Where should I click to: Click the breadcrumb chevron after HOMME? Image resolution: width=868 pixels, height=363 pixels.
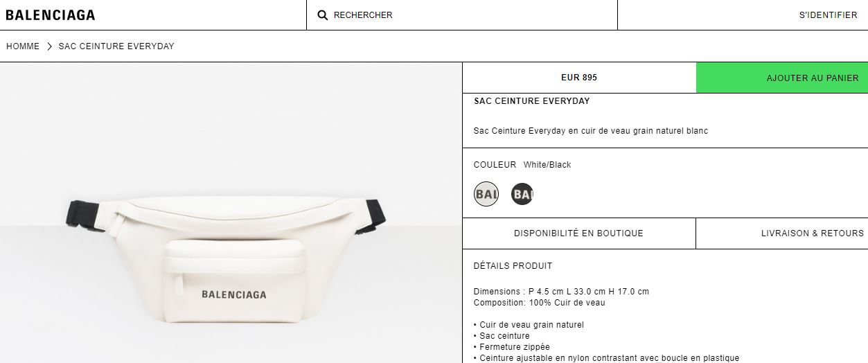click(50, 46)
